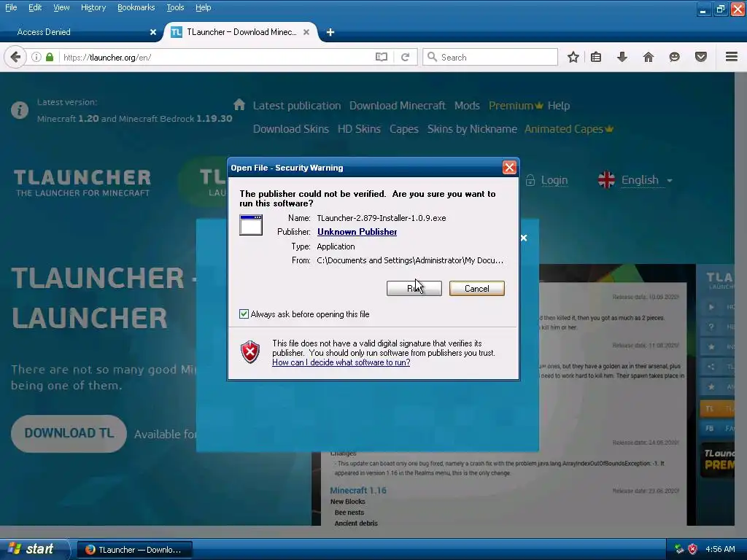Restore down the browser window
The width and height of the screenshot is (747, 560).
pos(720,9)
